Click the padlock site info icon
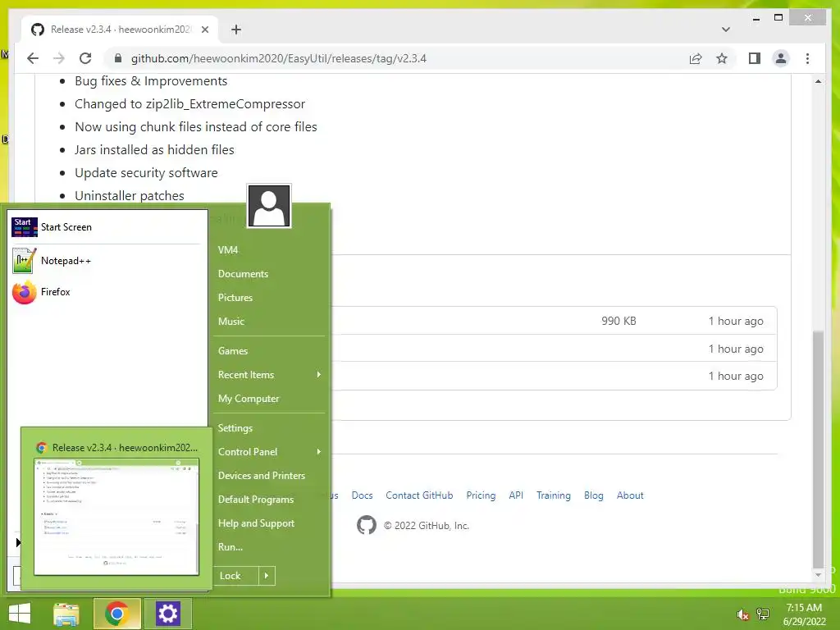Image resolution: width=840 pixels, height=630 pixels. point(118,58)
